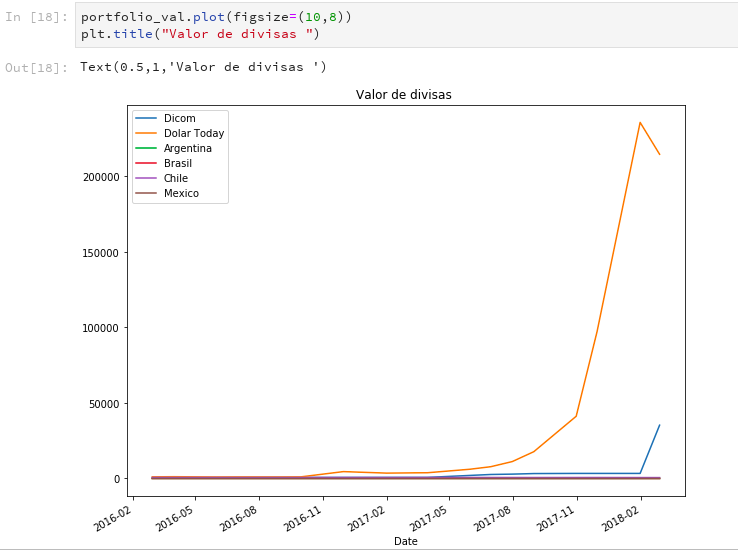Image resolution: width=738 pixels, height=550 pixels.
Task: Click the chart title Valor de divisas
Action: 403,95
